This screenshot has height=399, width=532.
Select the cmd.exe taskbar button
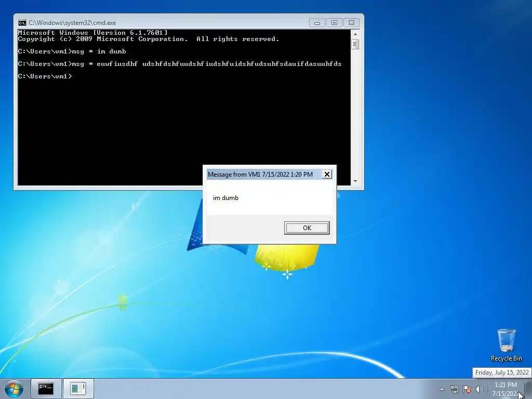point(46,389)
